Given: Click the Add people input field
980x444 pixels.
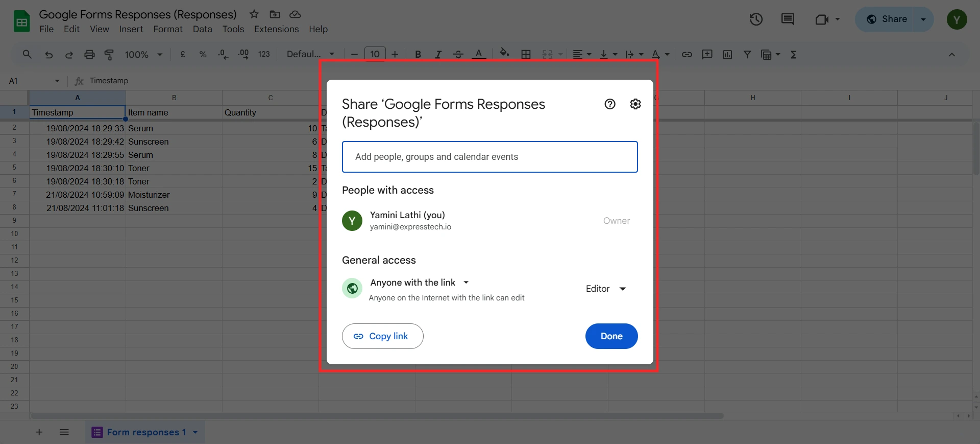Looking at the screenshot, I should [490, 157].
